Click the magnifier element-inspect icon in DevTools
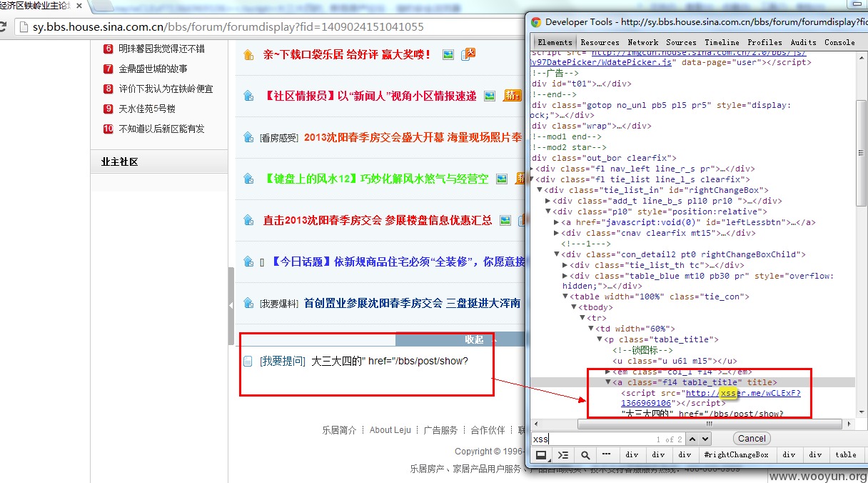The height and width of the screenshot is (483, 868). coord(585,454)
